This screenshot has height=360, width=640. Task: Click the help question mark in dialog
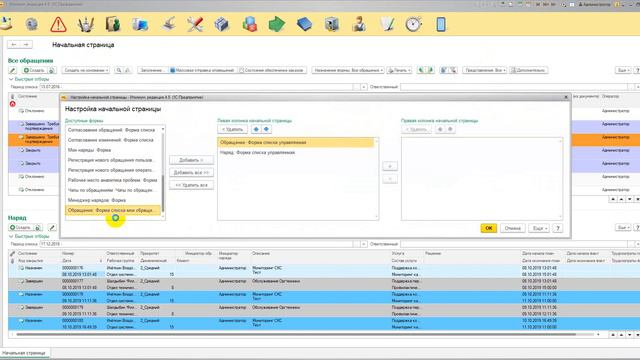pos(558,228)
